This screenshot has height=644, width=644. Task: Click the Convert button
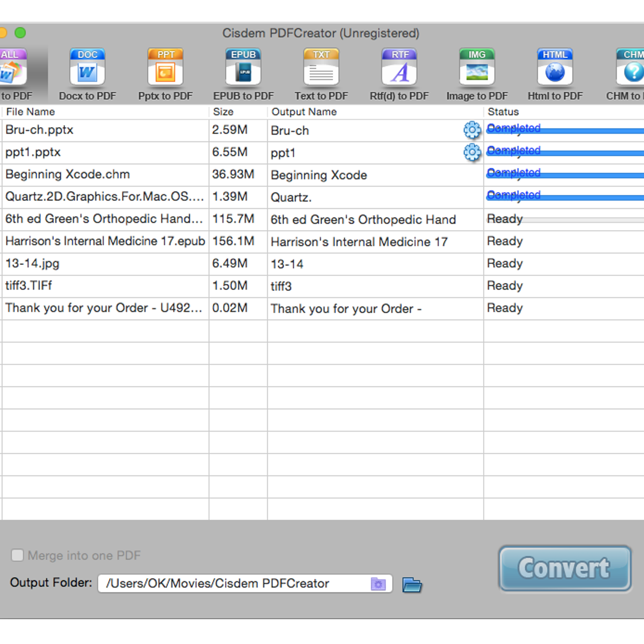pyautogui.click(x=565, y=568)
